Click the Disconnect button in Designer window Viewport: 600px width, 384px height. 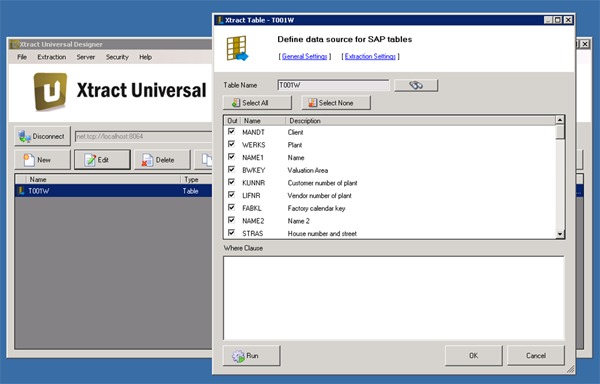point(42,136)
